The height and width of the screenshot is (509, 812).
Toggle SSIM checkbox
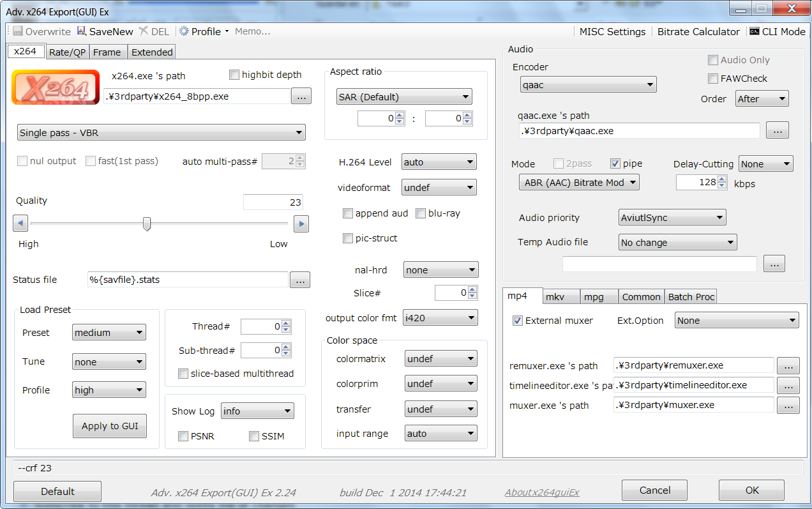pos(254,436)
